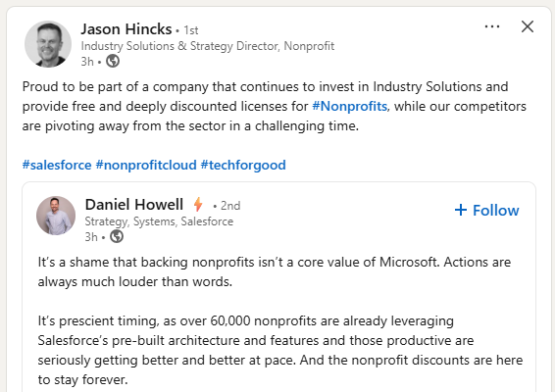This screenshot has height=392, width=555.
Task: Click Daniel Howell's name
Action: tap(134, 205)
